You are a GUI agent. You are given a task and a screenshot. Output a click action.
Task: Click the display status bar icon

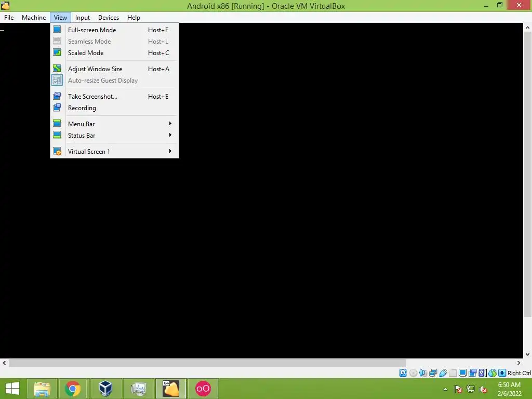tap(462, 373)
